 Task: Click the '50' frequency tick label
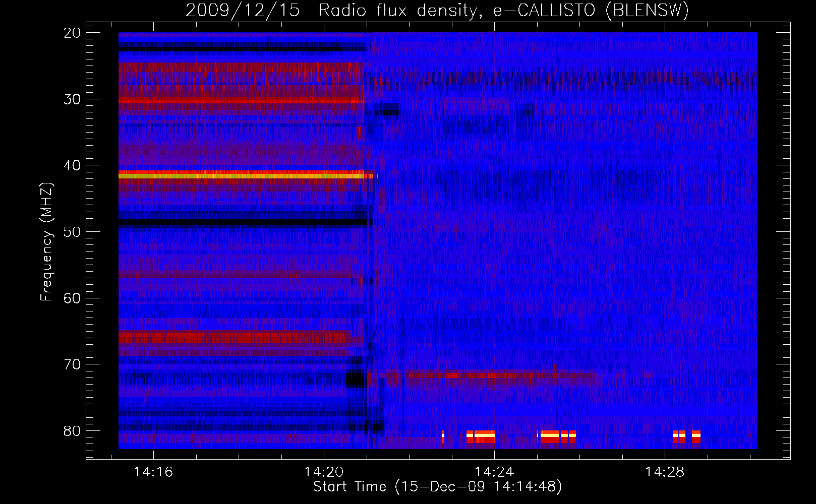tap(72, 232)
